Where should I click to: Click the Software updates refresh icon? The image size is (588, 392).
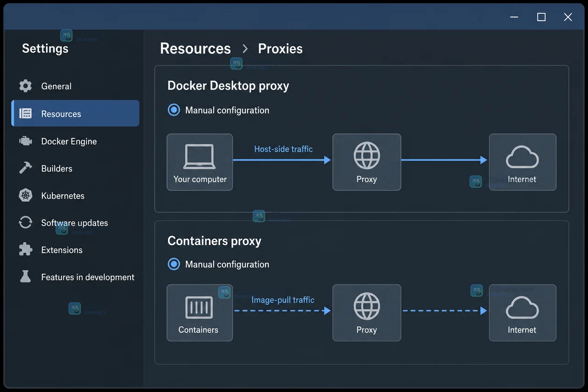[26, 222]
